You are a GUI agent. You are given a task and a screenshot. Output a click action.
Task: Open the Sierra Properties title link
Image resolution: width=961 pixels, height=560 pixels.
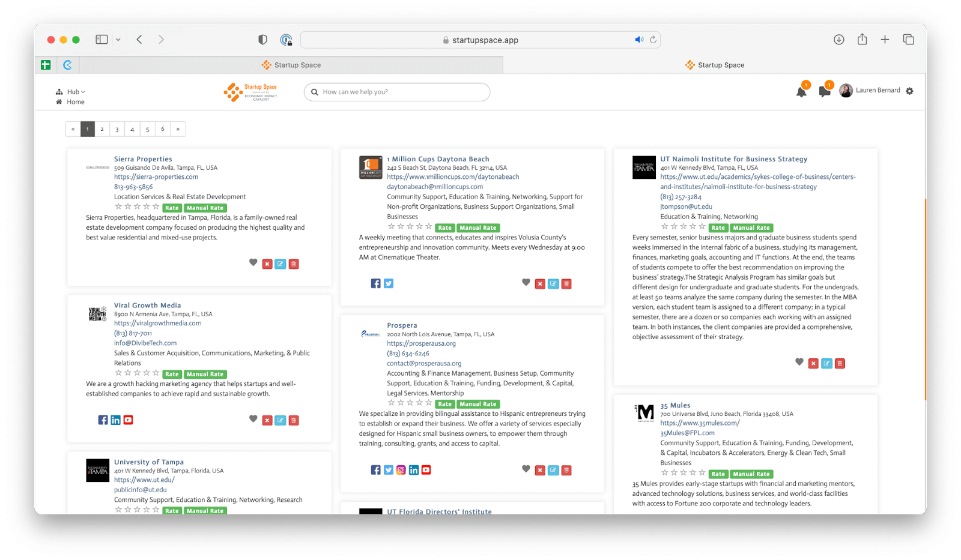tap(143, 159)
